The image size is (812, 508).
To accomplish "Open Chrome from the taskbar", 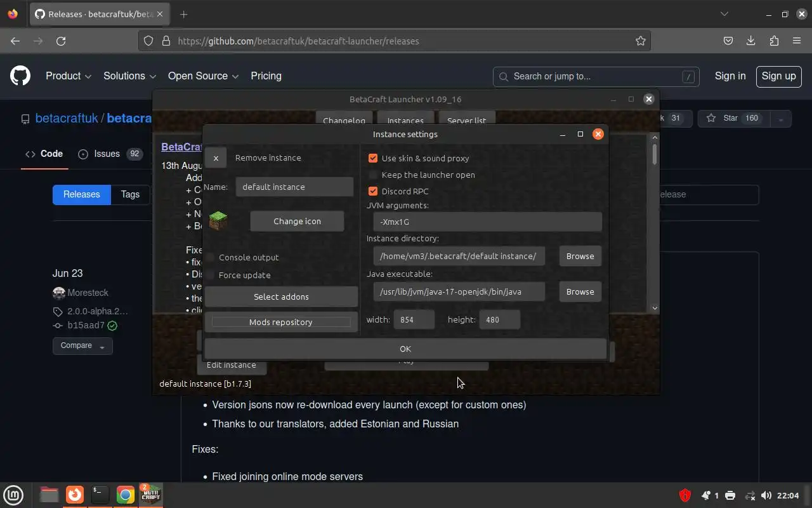I will (x=126, y=495).
